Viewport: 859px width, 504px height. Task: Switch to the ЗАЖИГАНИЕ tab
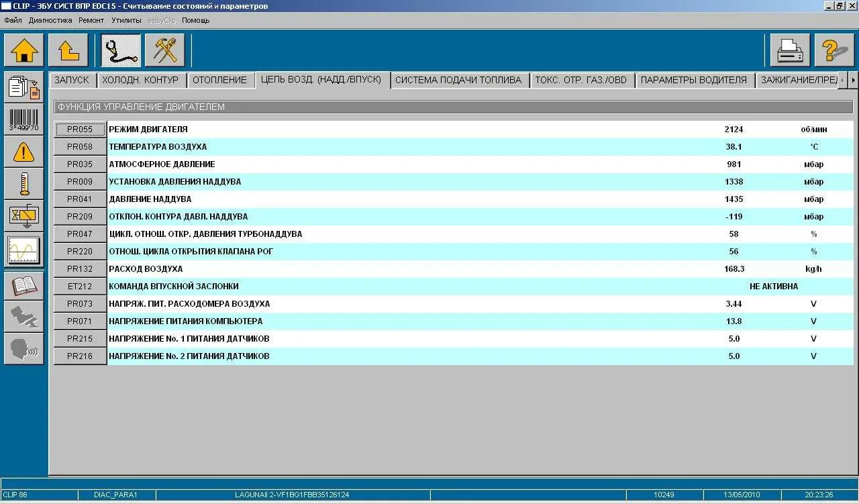click(797, 80)
